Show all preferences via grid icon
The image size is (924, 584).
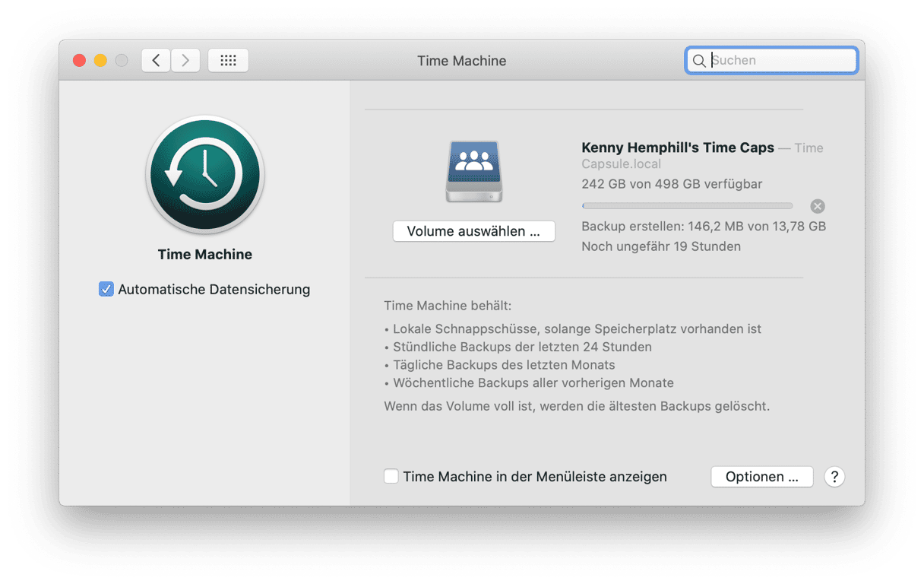tap(228, 61)
